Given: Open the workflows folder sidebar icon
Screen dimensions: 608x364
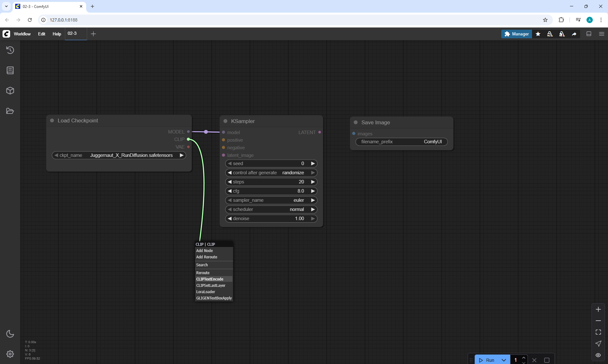Looking at the screenshot, I should click(10, 111).
